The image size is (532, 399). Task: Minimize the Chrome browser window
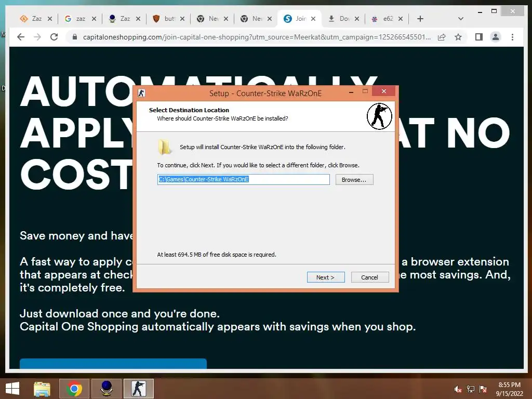click(480, 11)
